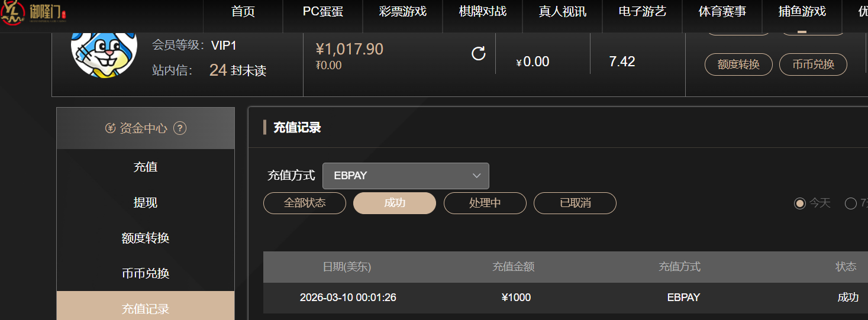Open the 额度转换 button in header
The width and height of the screenshot is (868, 320).
[738, 64]
